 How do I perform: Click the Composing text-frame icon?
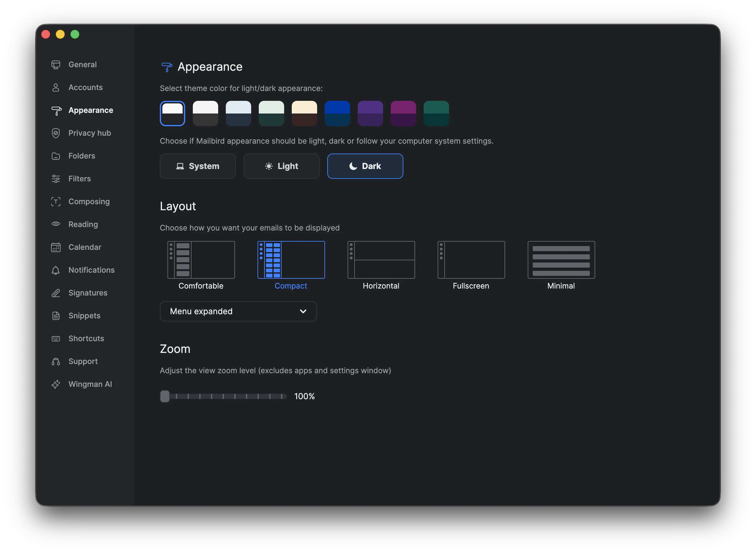click(56, 201)
